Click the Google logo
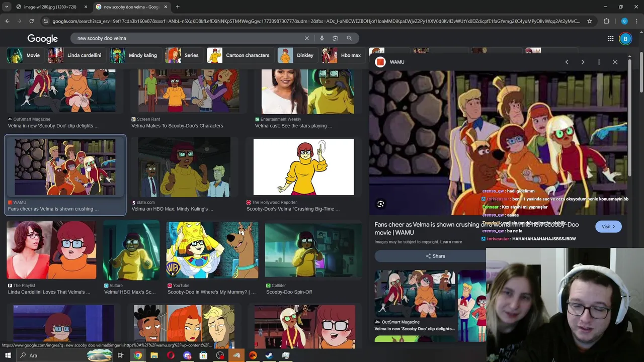The height and width of the screenshot is (362, 644). tap(43, 39)
